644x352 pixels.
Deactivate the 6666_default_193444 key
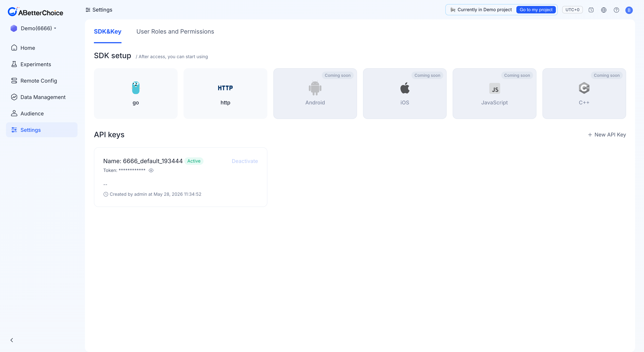pyautogui.click(x=245, y=161)
